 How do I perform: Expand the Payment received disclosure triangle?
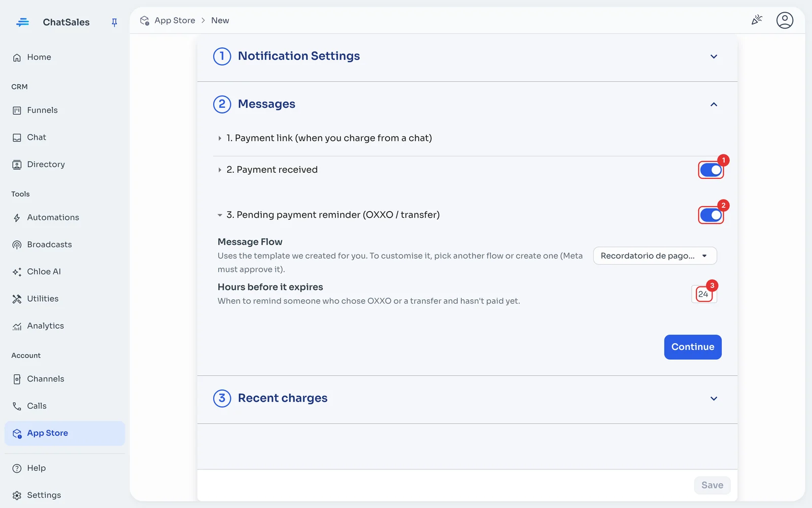point(220,170)
